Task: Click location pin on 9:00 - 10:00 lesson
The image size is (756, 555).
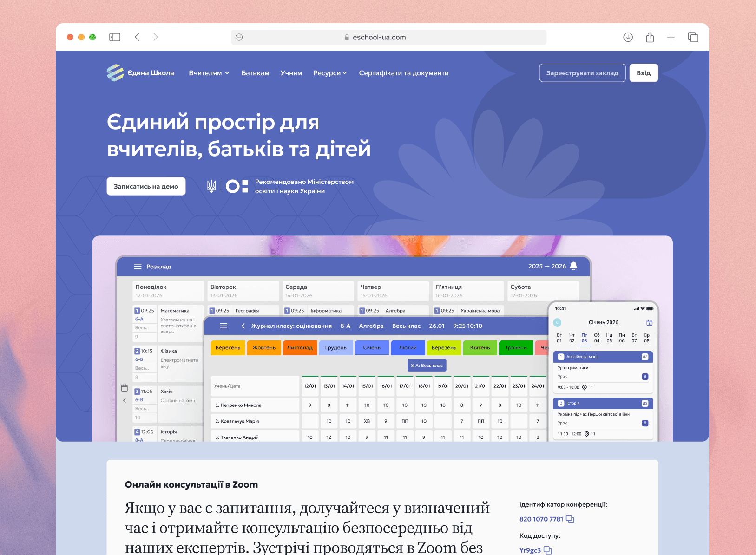Action: 585,387
